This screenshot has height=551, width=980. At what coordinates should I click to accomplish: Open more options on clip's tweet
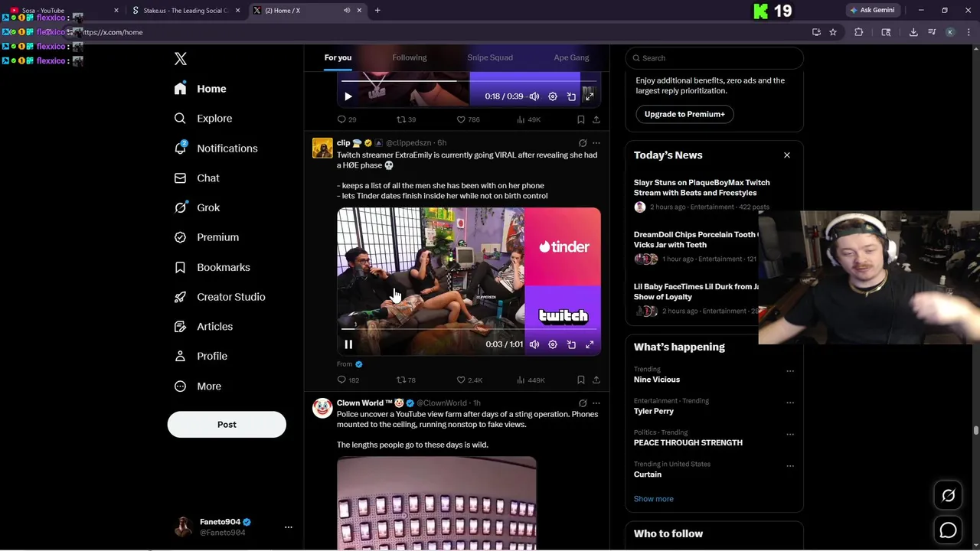[x=596, y=143]
